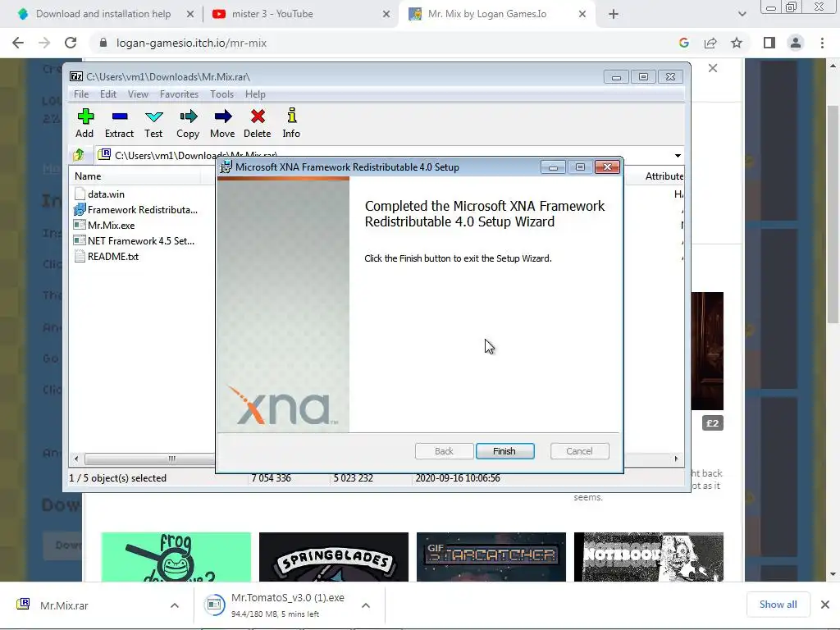
Task: Click the 7-Zip scroll right arrow
Action: coord(676,459)
